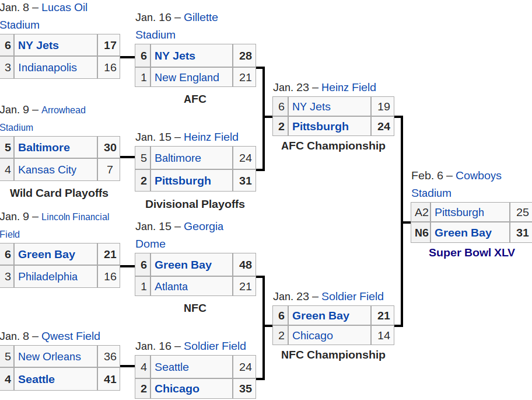Open Arrowhead Stadium link

64,110
